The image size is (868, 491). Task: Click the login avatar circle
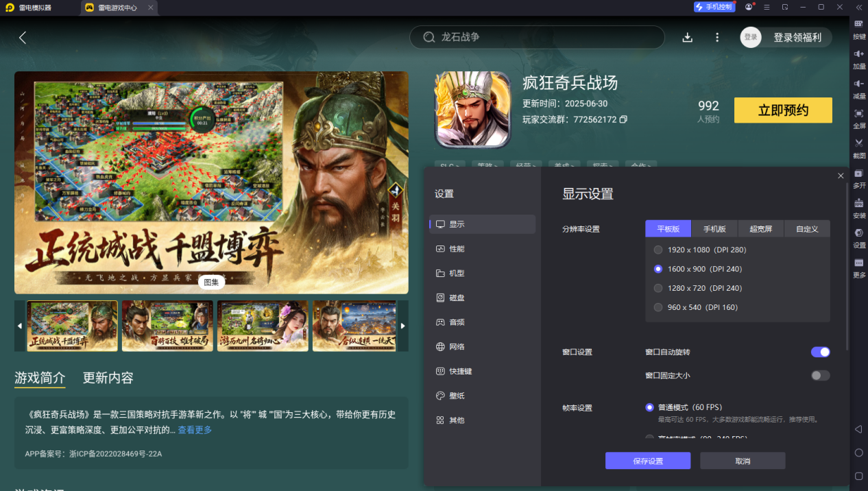click(751, 38)
